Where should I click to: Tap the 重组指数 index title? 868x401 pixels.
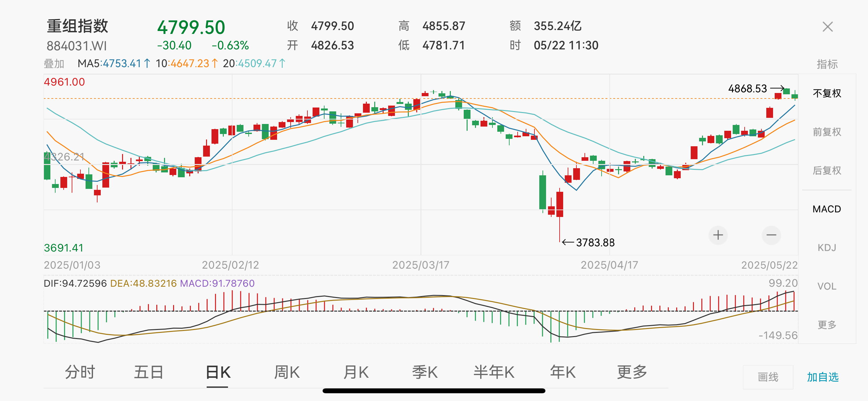pos(77,26)
